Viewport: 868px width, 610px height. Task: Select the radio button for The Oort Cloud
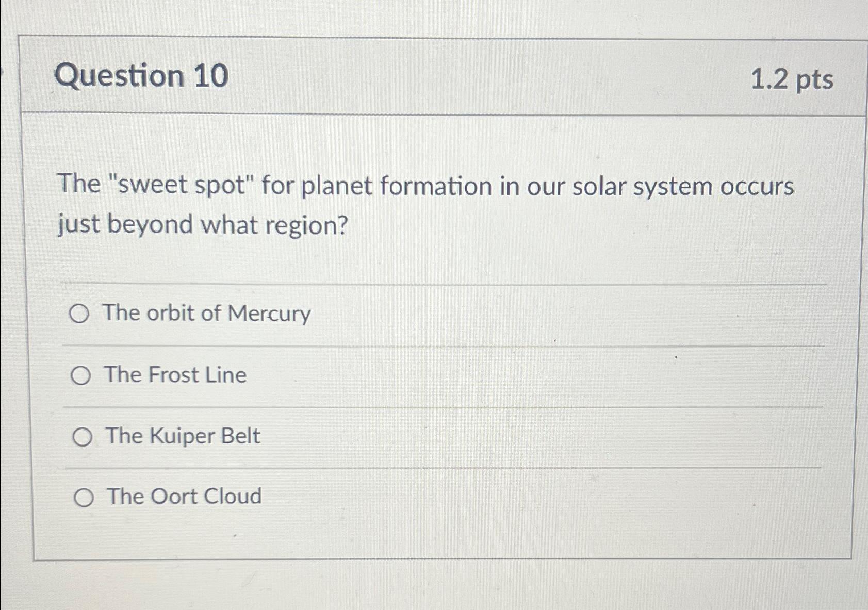click(x=81, y=497)
